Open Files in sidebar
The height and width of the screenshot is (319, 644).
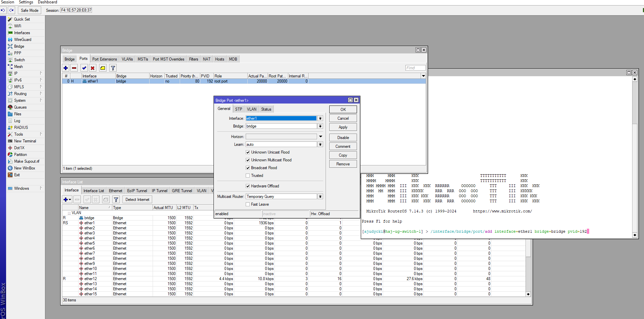pos(18,114)
